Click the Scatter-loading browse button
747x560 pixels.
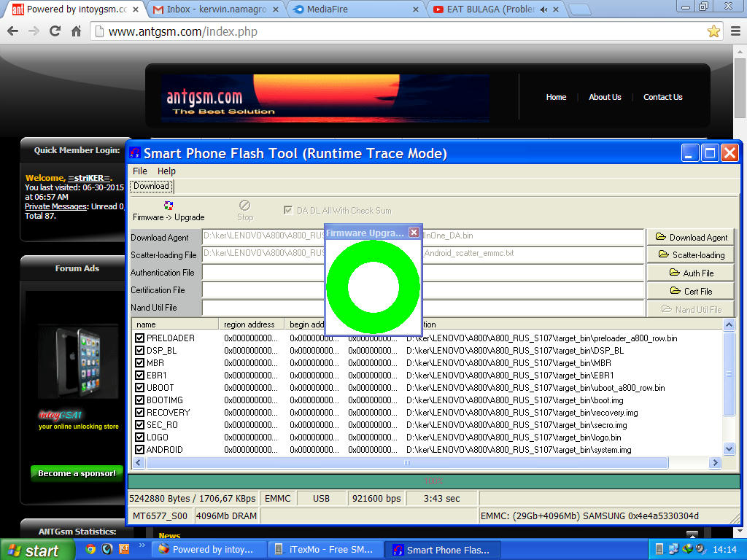coord(690,254)
